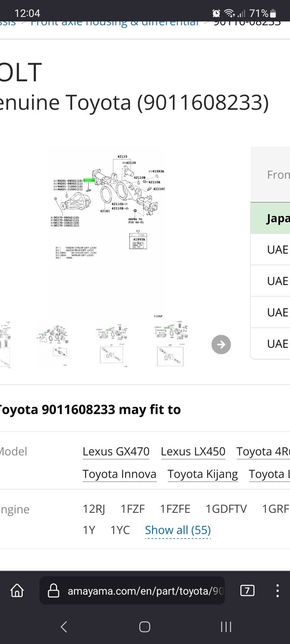Viewport: 290px width, 644px height.
Task: Click the 1YC engine code
Action: click(120, 530)
